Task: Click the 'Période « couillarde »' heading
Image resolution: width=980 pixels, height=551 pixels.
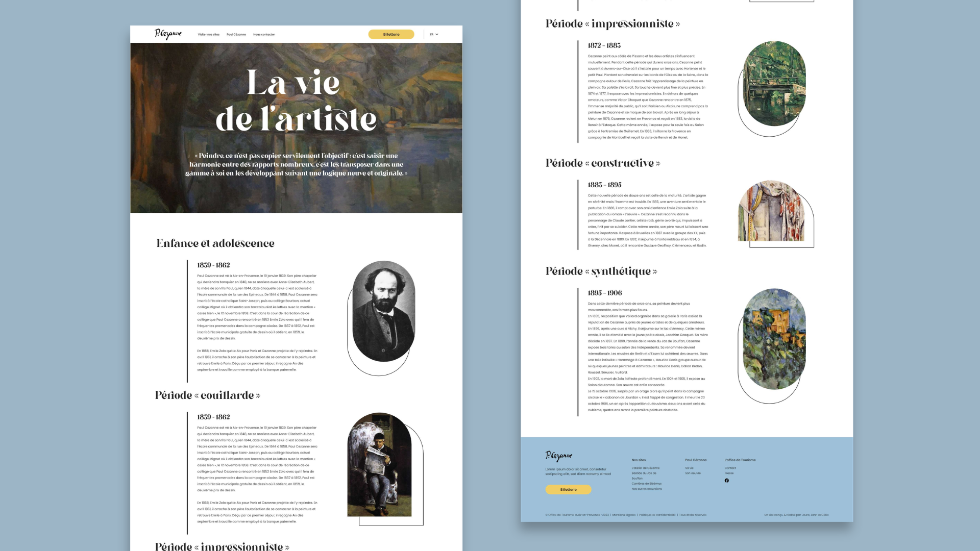Action: [208, 395]
